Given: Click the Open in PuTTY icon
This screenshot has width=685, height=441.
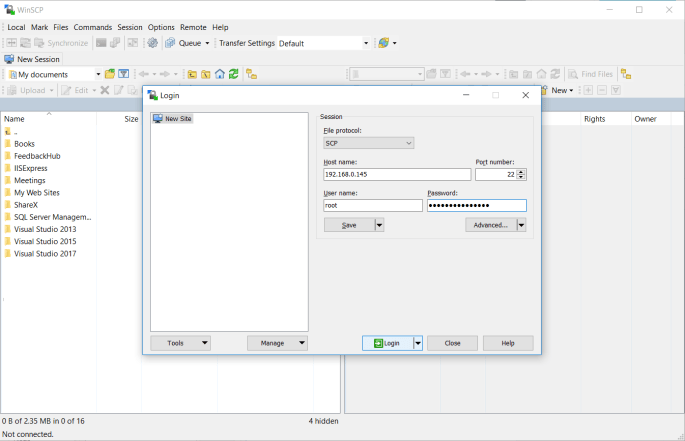Looking at the screenshot, I should pos(115,43).
